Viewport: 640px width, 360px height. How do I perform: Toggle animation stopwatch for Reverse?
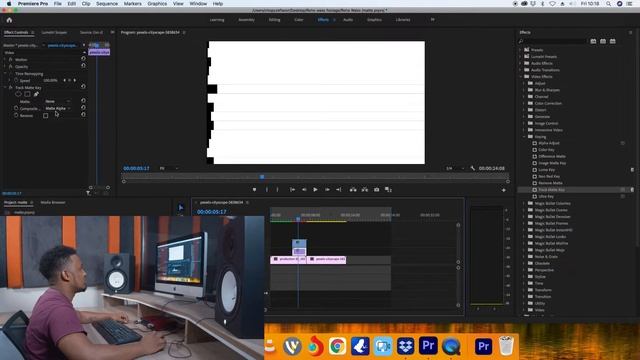tap(16, 115)
